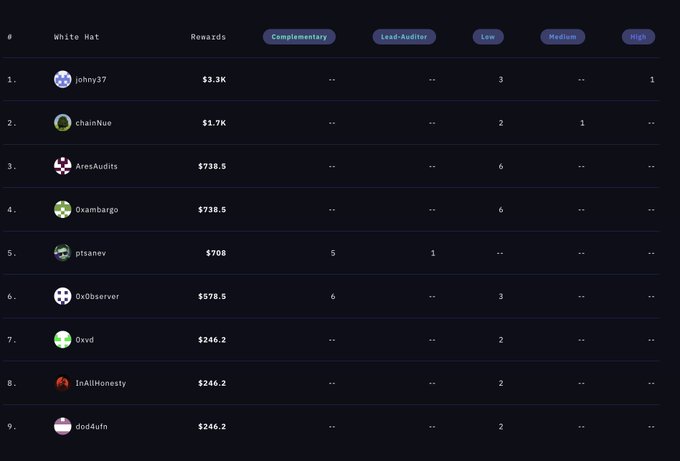Click the White Hat column header
This screenshot has height=461, width=680.
pos(77,37)
